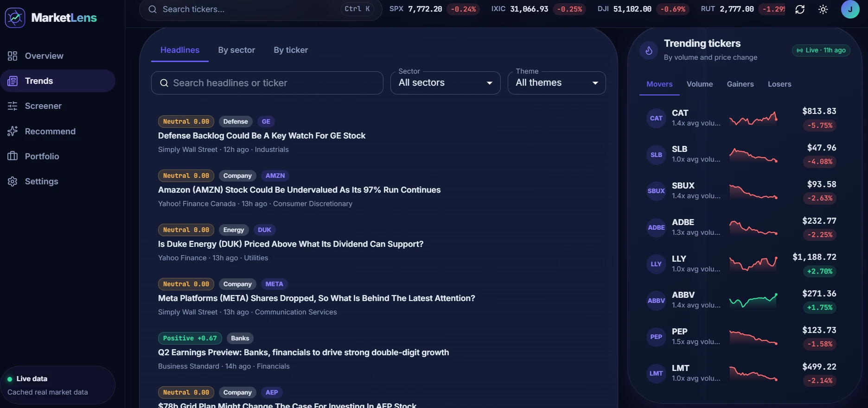Click the Live data status card
Image resolution: width=868 pixels, height=408 pixels.
58,385
